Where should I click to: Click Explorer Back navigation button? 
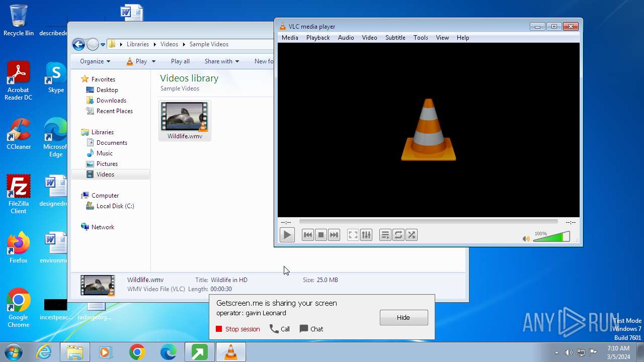(x=78, y=44)
